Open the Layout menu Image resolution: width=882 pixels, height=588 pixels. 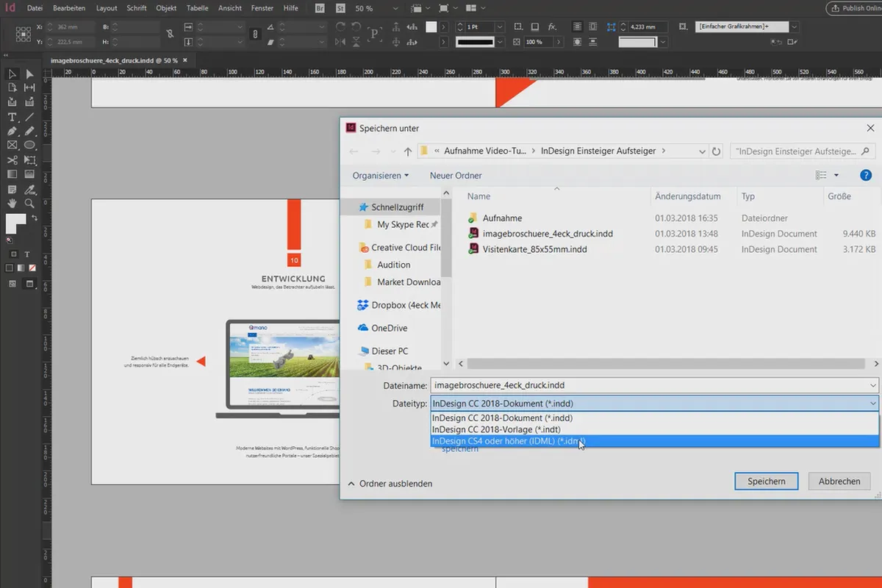107,8
